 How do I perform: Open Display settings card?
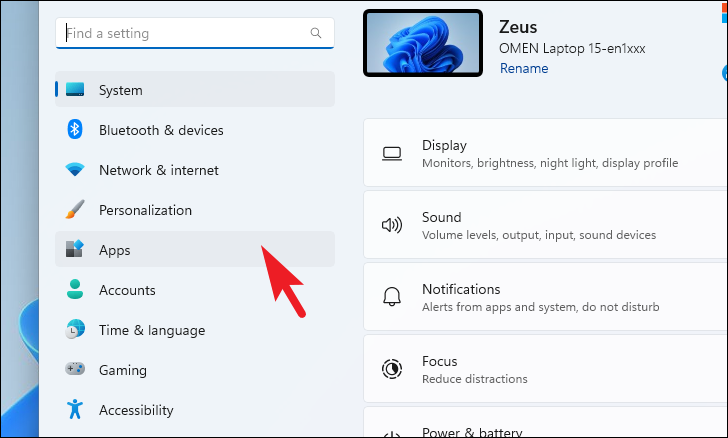click(546, 153)
